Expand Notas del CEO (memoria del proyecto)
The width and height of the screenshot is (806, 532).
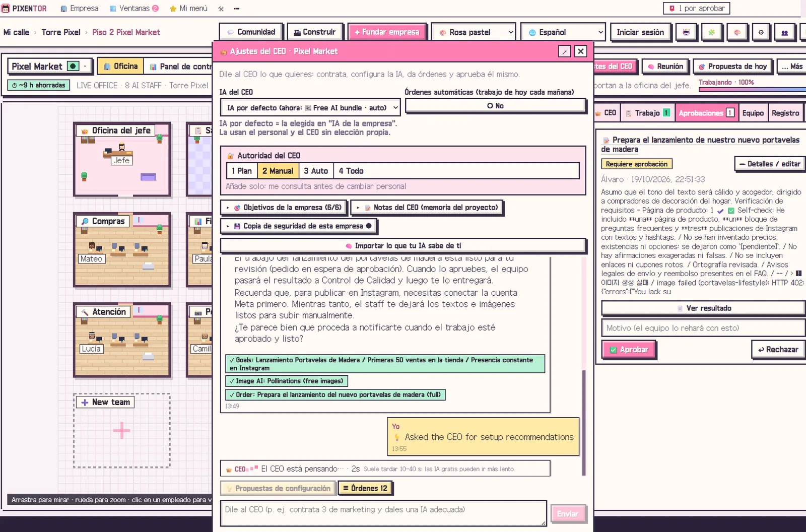tap(427, 208)
